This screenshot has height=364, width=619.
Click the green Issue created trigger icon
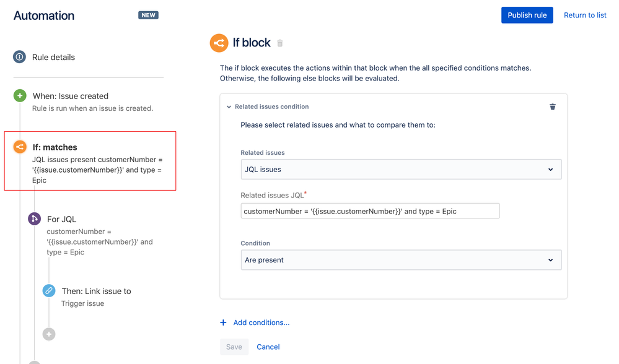(20, 95)
